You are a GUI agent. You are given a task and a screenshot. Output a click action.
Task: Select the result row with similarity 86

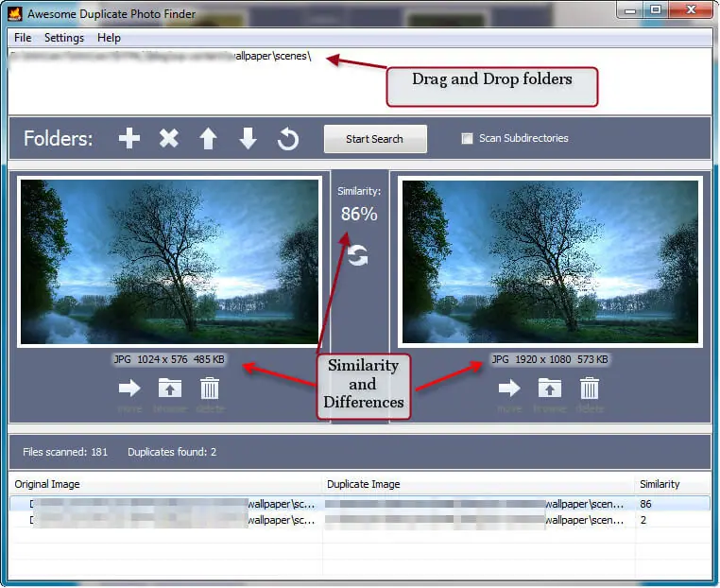tap(360, 504)
